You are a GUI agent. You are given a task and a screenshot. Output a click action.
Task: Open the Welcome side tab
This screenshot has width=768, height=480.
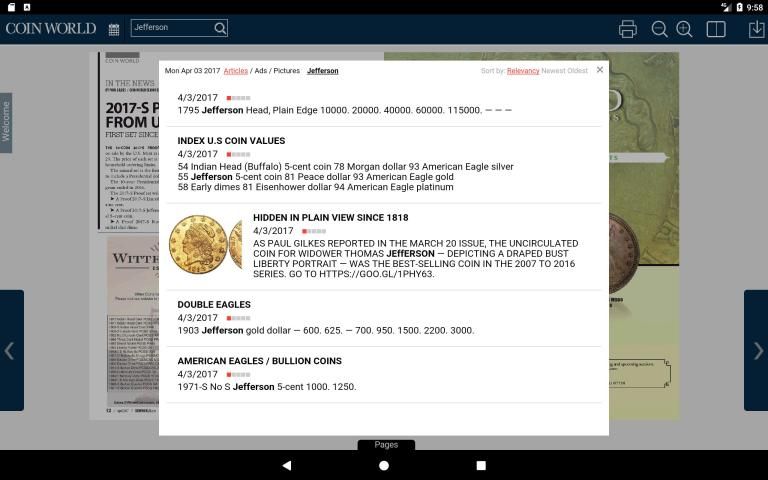point(6,122)
